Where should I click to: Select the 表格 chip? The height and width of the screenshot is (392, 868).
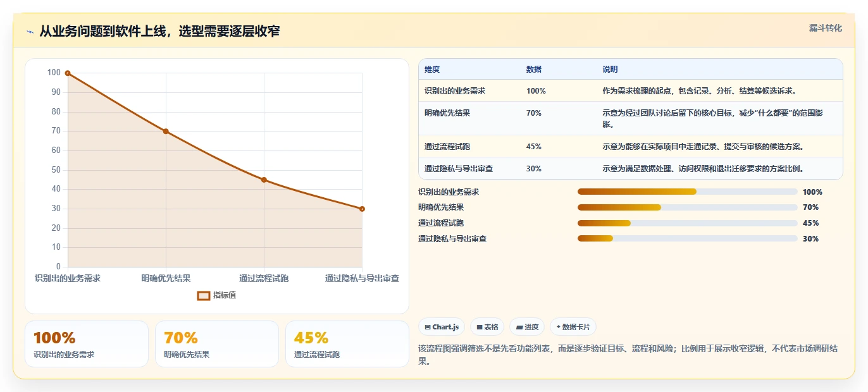tap(487, 327)
